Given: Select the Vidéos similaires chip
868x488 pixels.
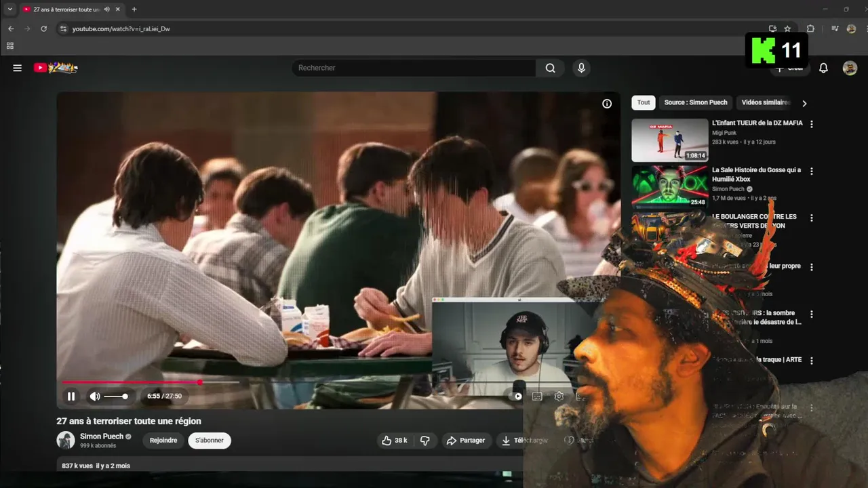Looking at the screenshot, I should pyautogui.click(x=766, y=102).
